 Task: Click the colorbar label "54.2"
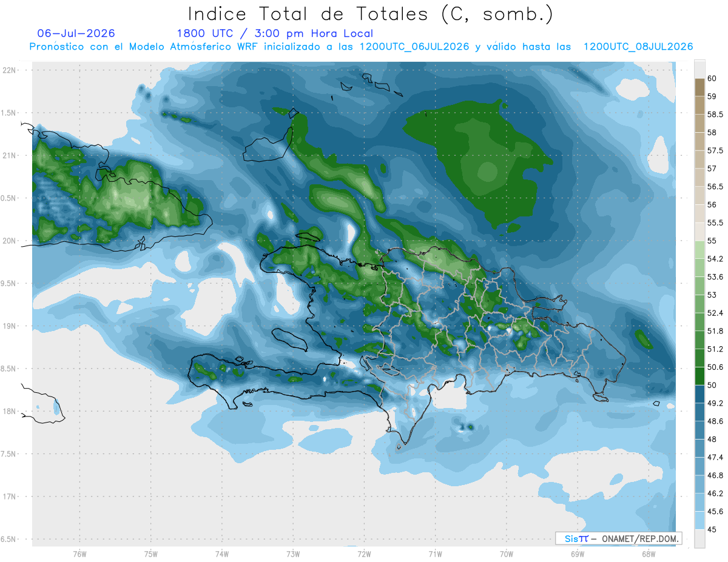pyautogui.click(x=715, y=259)
